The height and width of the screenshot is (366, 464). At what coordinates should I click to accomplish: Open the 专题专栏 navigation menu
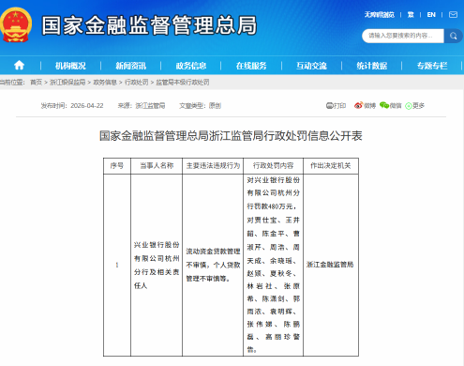click(432, 66)
